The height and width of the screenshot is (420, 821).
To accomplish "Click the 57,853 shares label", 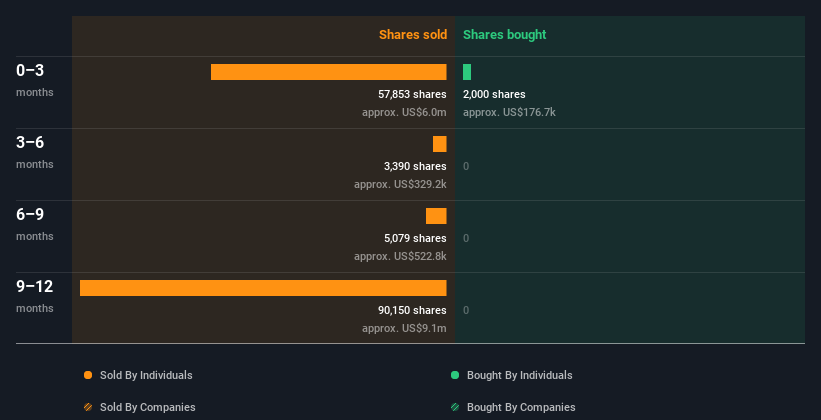I will [413, 94].
